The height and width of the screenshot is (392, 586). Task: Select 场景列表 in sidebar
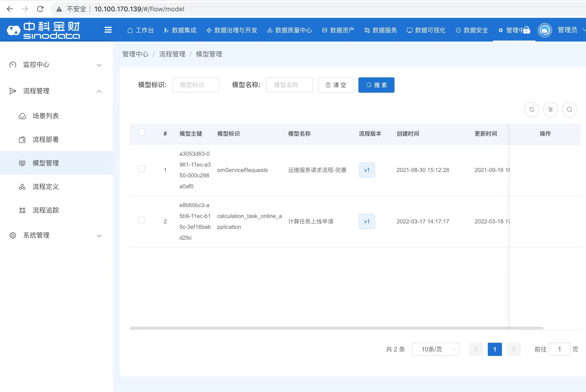[x=46, y=116]
